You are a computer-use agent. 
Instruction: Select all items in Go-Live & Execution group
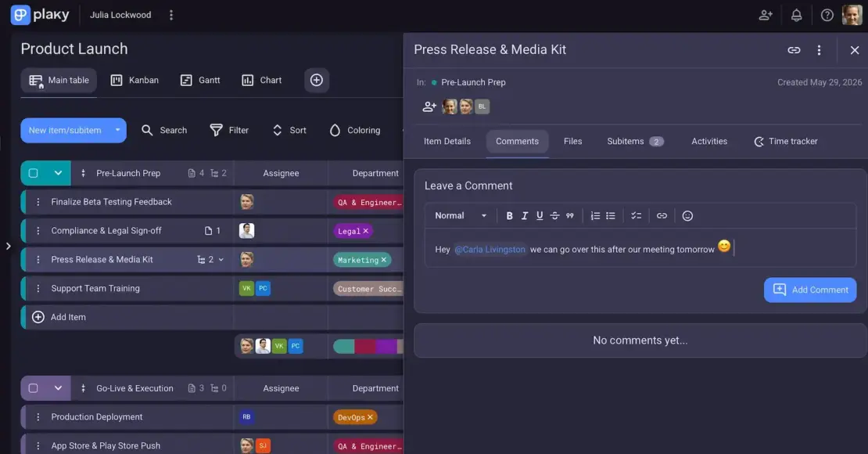pyautogui.click(x=33, y=388)
